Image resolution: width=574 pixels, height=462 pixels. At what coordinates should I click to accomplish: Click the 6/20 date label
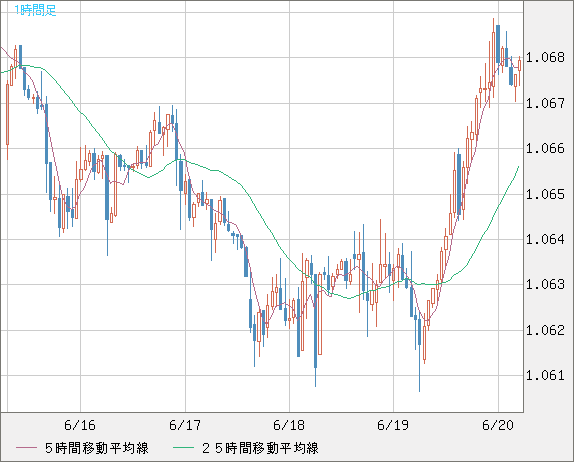(498, 425)
